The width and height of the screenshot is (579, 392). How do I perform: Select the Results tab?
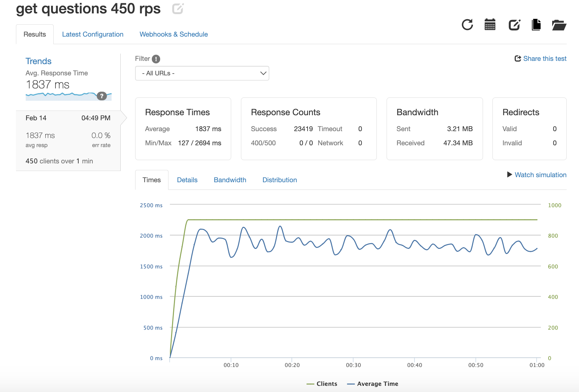[35, 34]
